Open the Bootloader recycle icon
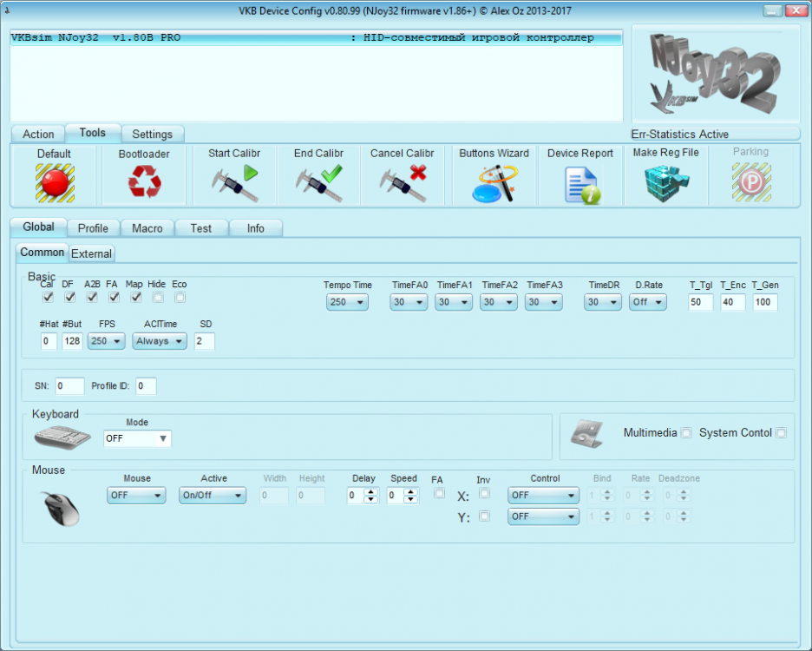Image resolution: width=812 pixels, height=651 pixels. coord(145,182)
